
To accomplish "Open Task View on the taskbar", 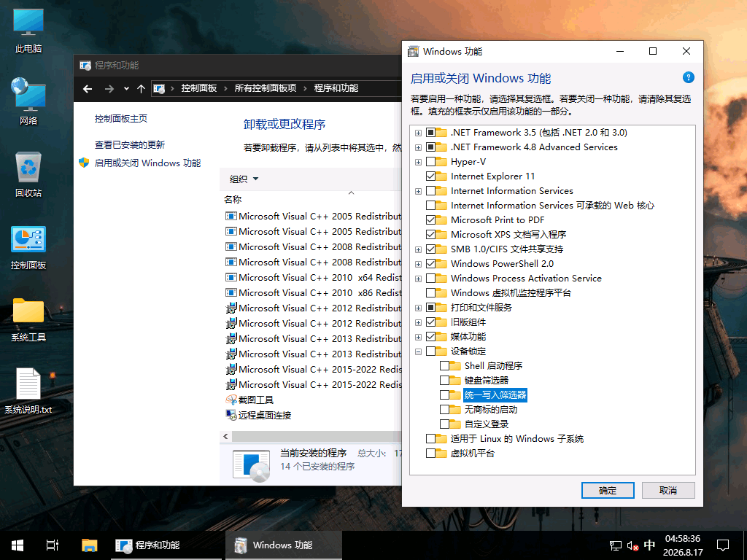I will click(x=53, y=545).
